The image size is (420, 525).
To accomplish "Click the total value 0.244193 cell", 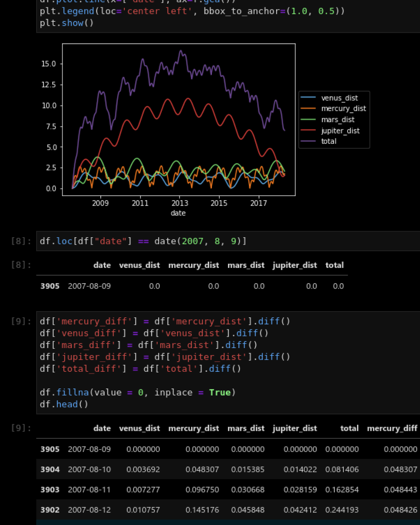I will pyautogui.click(x=342, y=510).
